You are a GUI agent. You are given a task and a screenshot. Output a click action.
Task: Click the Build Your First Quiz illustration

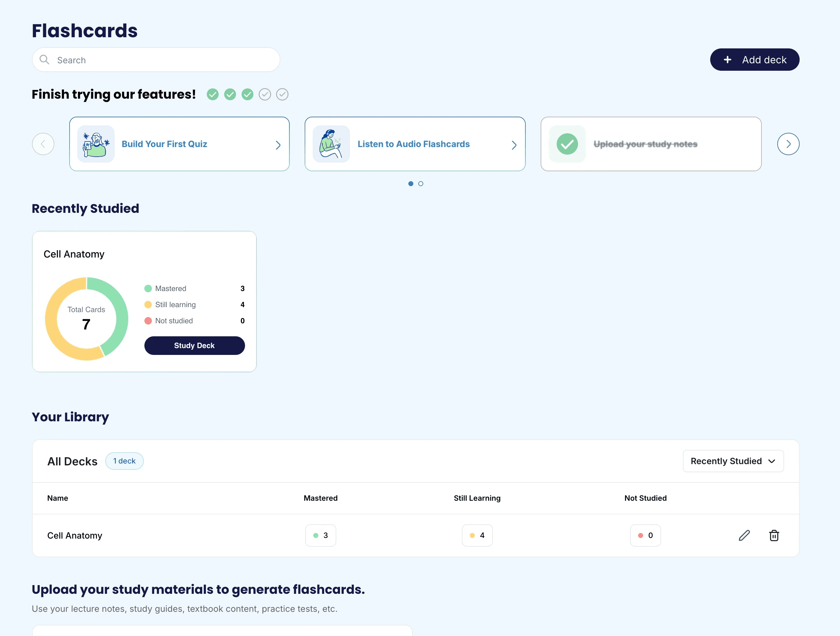(96, 144)
